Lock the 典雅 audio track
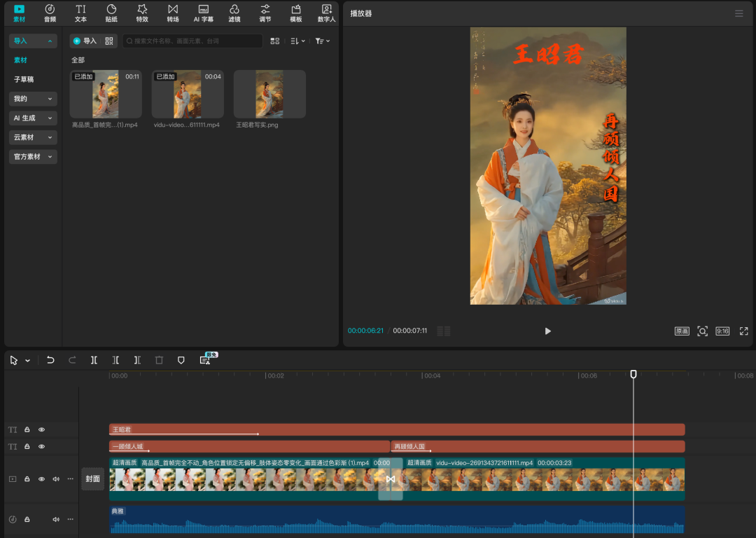The image size is (756, 538). (27, 519)
